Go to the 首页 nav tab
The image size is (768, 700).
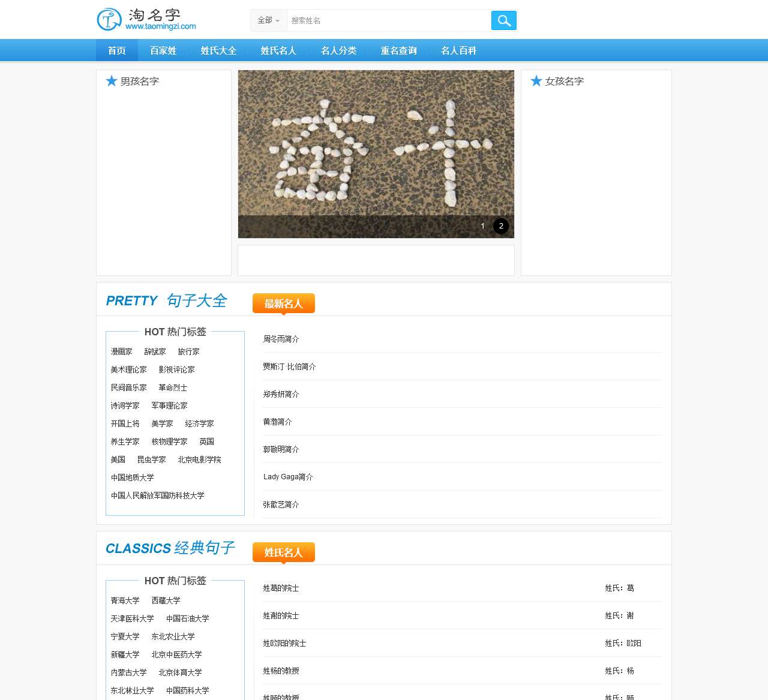click(x=117, y=50)
